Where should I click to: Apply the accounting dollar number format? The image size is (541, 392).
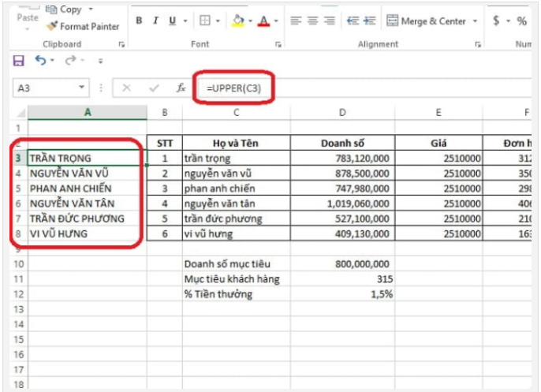point(496,21)
